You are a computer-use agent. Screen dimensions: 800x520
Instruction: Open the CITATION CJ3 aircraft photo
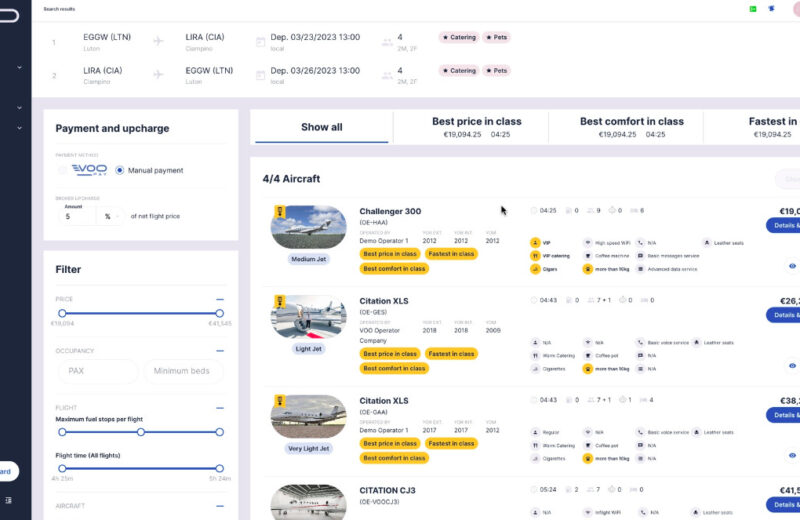click(x=308, y=502)
